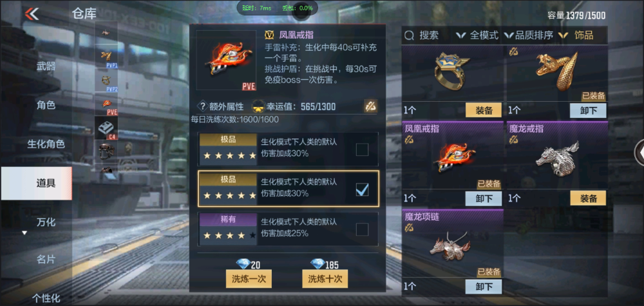
Task: Click the search magnifier icon
Action: tap(409, 35)
